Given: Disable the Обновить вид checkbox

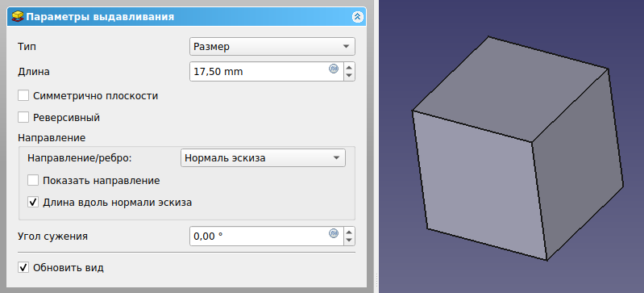Looking at the screenshot, I should coord(23,268).
